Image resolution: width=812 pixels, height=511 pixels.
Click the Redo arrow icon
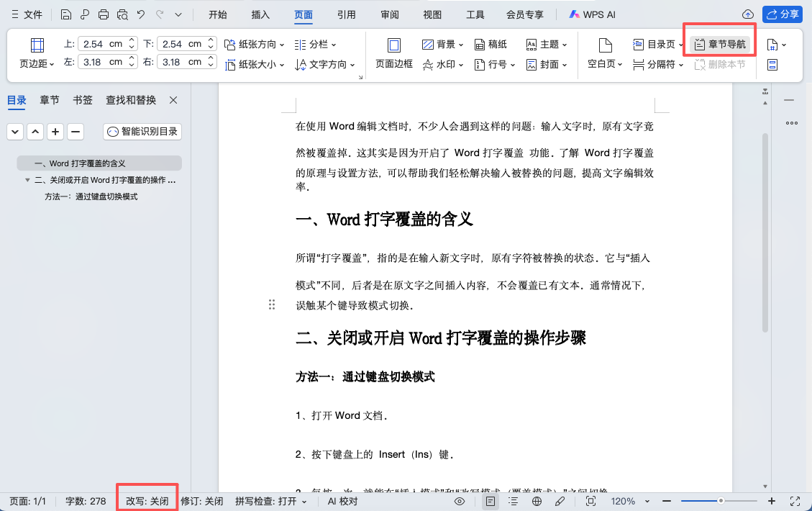160,14
